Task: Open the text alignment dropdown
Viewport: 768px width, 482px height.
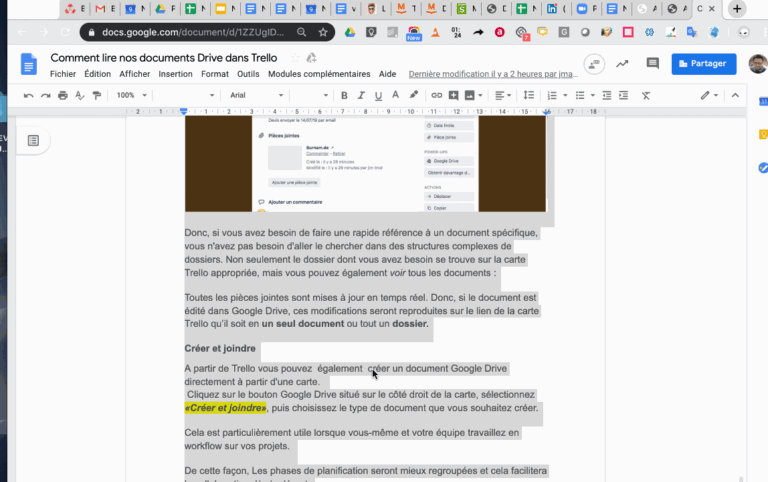Action: 503,96
